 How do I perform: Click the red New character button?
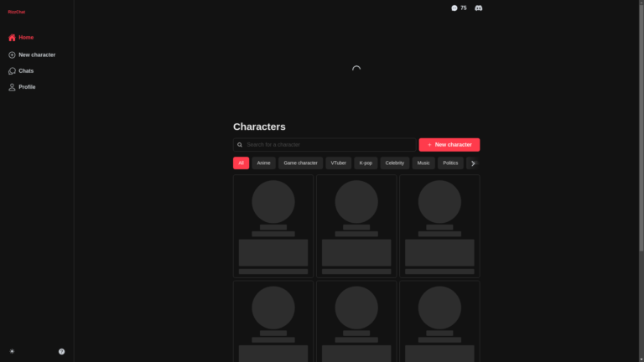(x=449, y=145)
